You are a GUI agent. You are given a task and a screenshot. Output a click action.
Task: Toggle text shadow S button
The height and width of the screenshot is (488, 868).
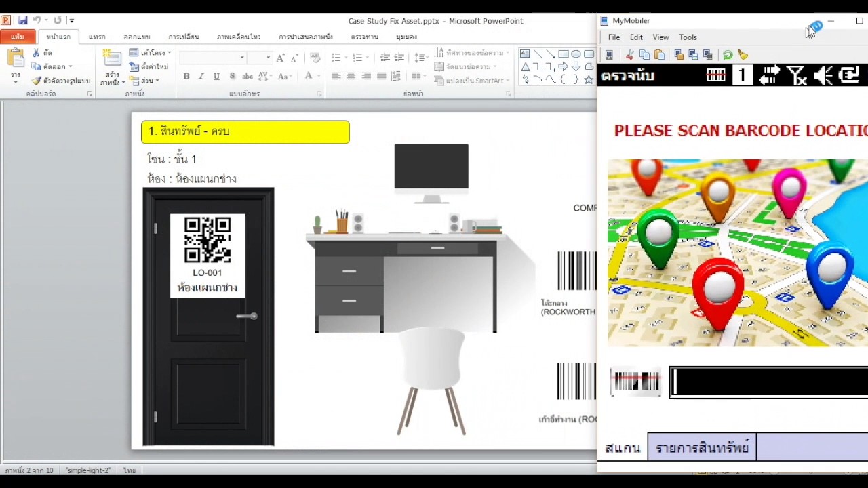click(232, 76)
